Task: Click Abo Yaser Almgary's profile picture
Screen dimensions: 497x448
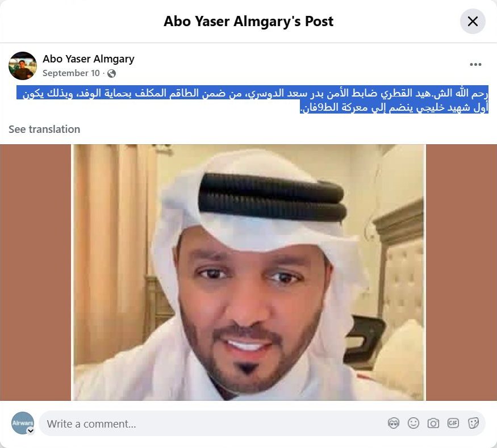Action: click(23, 66)
